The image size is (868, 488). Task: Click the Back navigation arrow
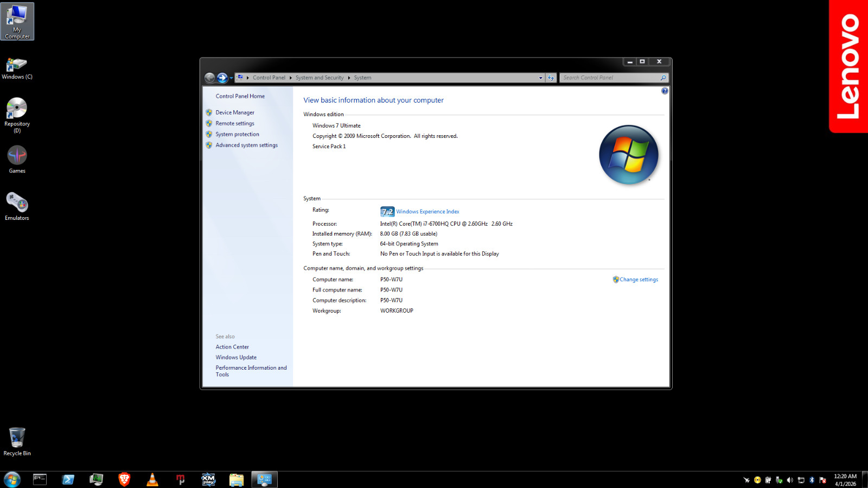tap(210, 78)
